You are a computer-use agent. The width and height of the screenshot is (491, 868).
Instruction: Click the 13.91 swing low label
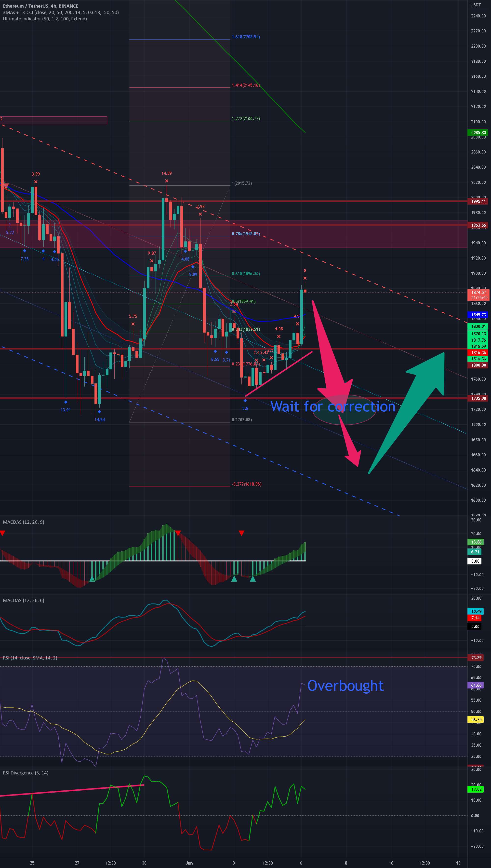pos(66,410)
